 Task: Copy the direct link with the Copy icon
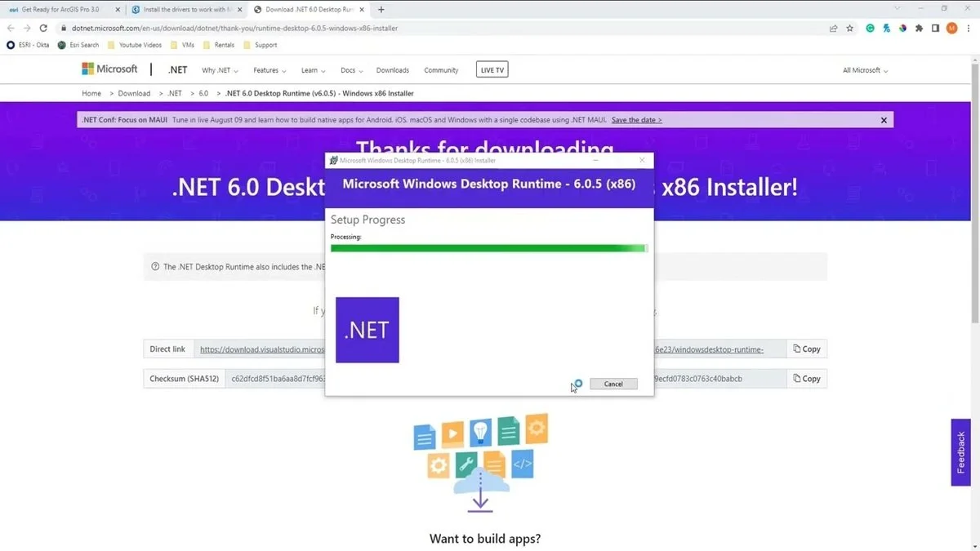(806, 349)
